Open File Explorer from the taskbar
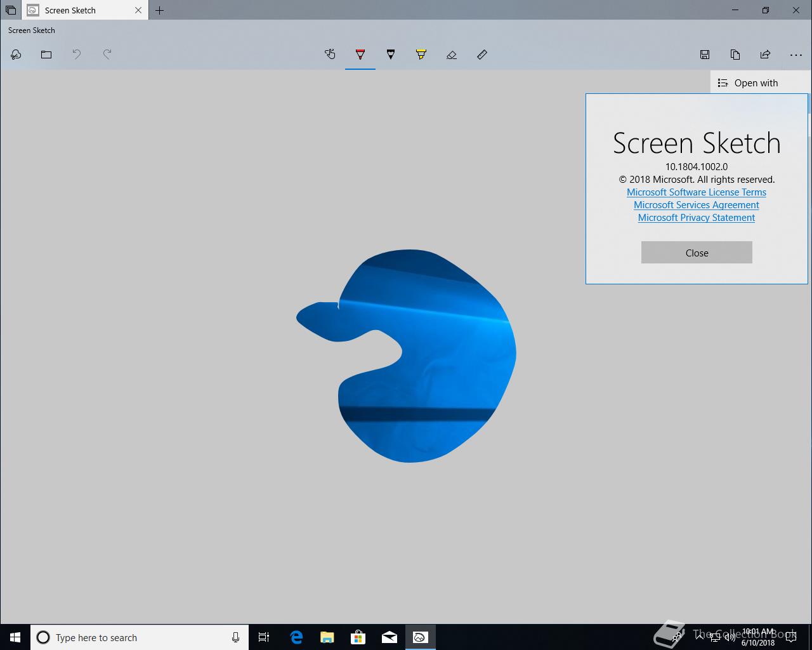Image resolution: width=812 pixels, height=650 pixels. click(327, 637)
